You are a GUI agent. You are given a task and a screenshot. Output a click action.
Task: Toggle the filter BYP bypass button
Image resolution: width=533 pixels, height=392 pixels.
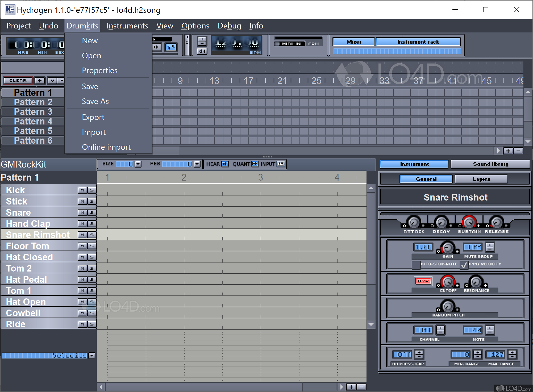[x=423, y=281]
